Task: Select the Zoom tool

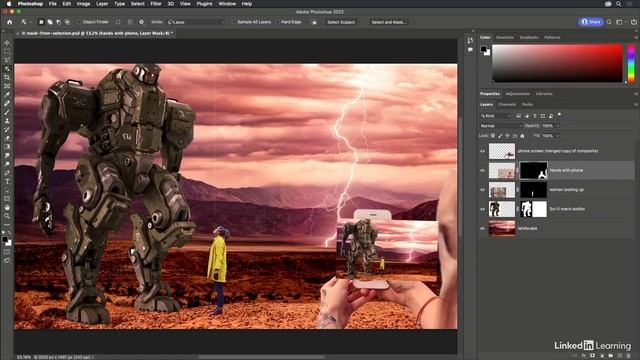Action: (x=7, y=216)
